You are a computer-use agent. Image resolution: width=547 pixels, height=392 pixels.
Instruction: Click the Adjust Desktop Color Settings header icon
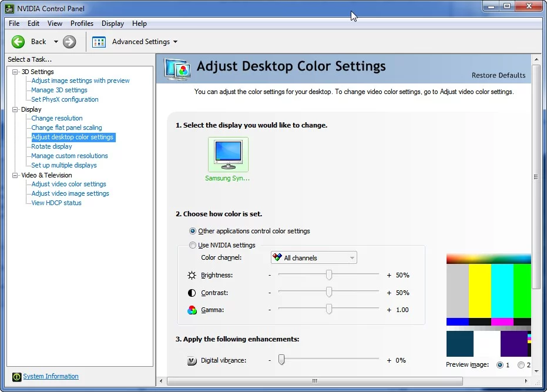[x=178, y=68]
